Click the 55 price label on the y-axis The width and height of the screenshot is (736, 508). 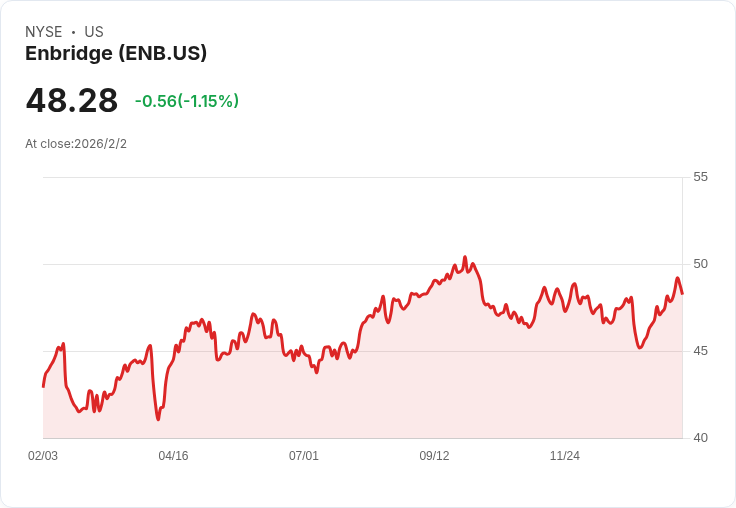[700, 177]
